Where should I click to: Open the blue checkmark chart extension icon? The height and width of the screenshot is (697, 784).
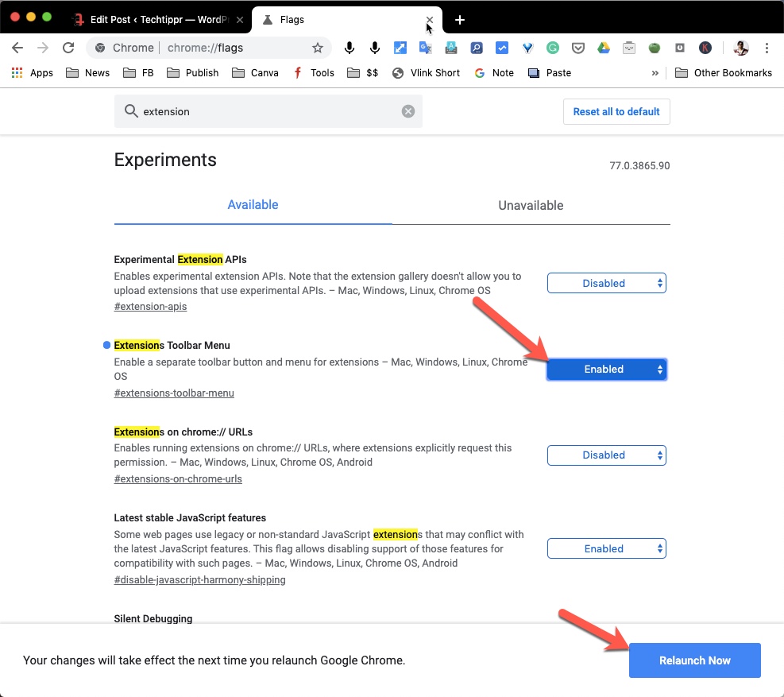[x=502, y=48]
